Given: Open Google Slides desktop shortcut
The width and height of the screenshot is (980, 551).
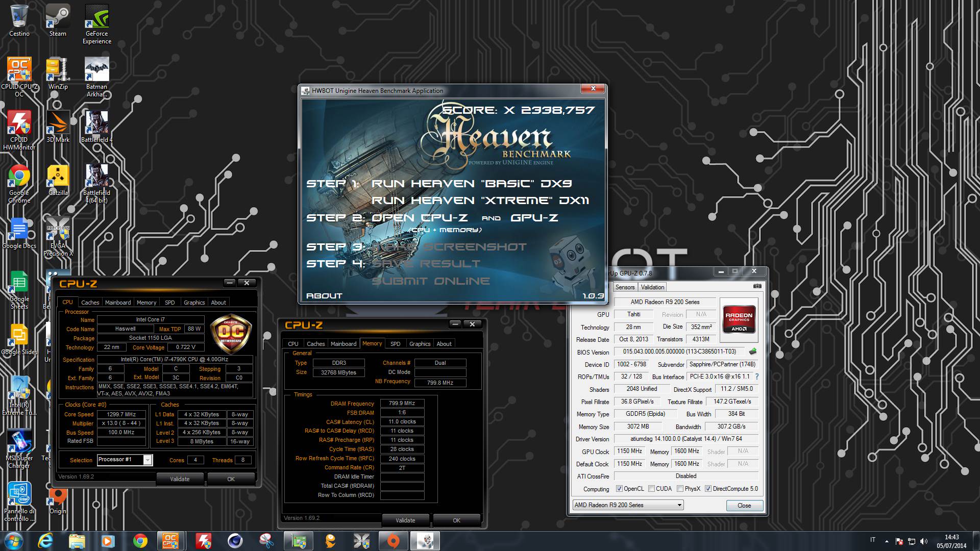Looking at the screenshot, I should (x=19, y=339).
